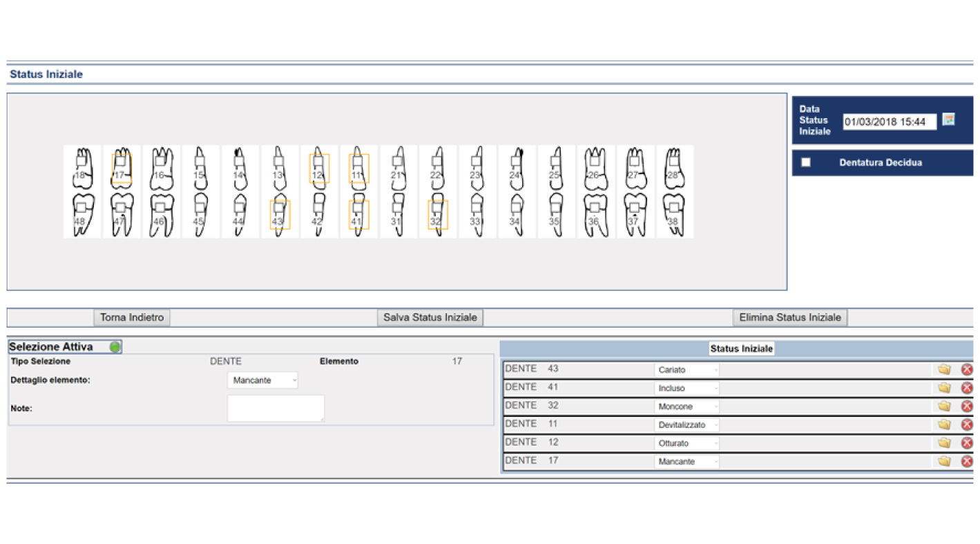Open folder icon for DENTE 12 row
Viewport: 980px width, 544px height.
pos(944,442)
